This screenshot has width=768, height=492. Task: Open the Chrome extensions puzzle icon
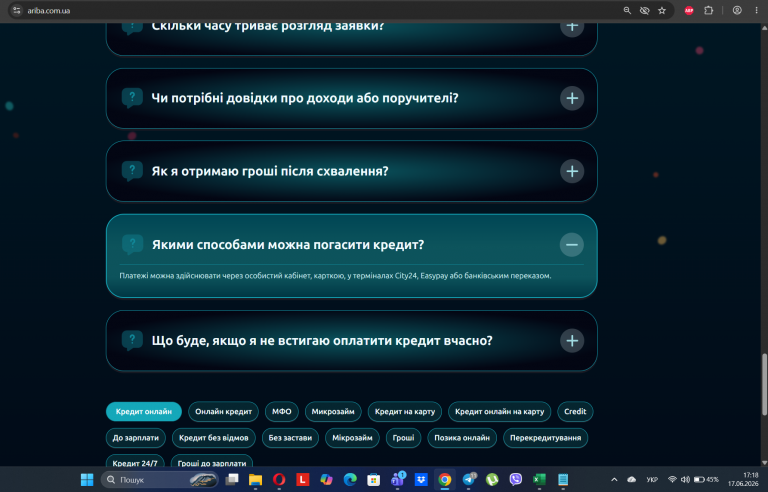click(708, 10)
